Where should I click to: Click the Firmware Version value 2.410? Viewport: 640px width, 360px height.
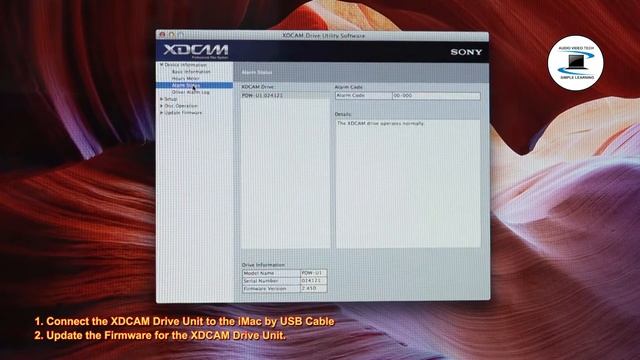tap(313, 289)
